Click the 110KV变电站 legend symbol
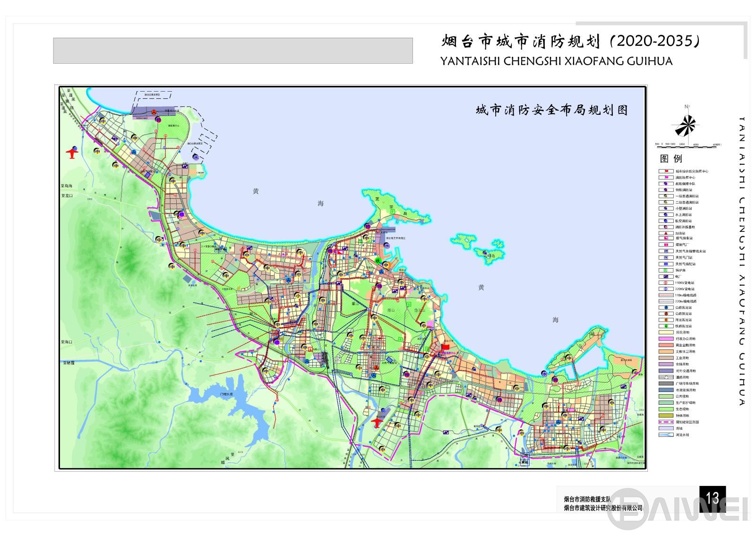 pyautogui.click(x=666, y=282)
